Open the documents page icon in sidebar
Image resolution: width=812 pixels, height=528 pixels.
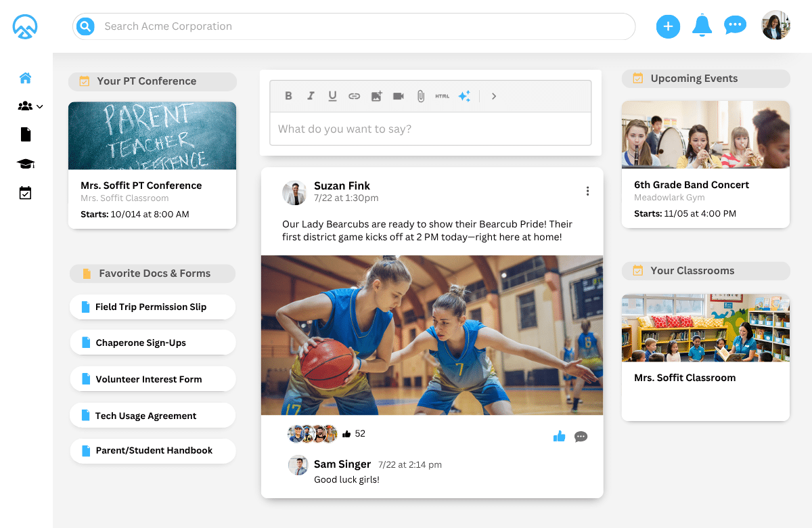click(x=26, y=135)
